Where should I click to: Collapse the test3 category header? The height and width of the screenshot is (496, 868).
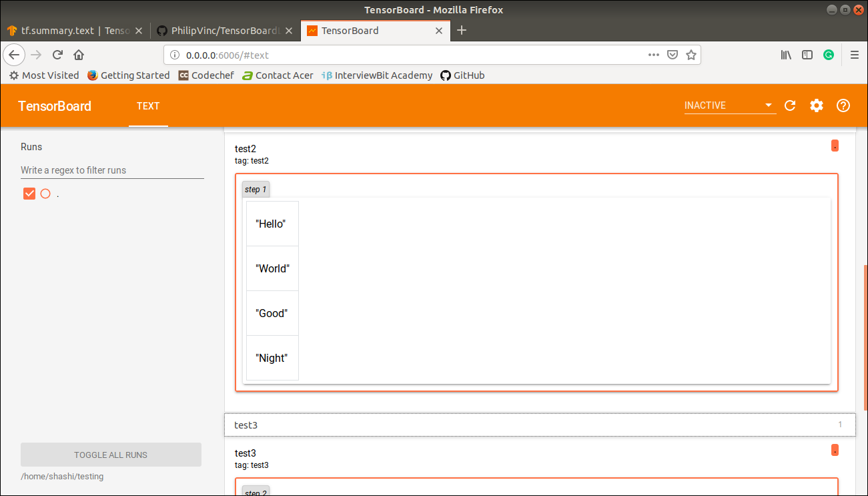pyautogui.click(x=540, y=425)
